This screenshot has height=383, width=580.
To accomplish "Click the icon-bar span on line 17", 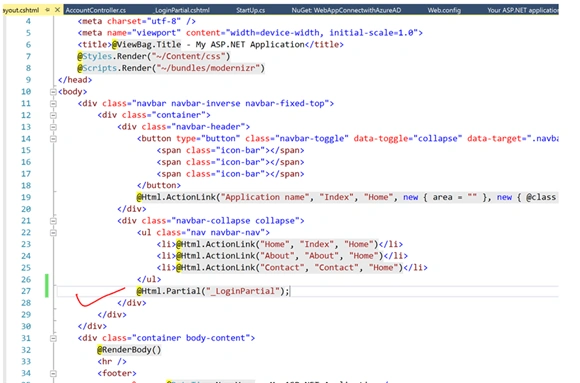I will tap(230, 174).
